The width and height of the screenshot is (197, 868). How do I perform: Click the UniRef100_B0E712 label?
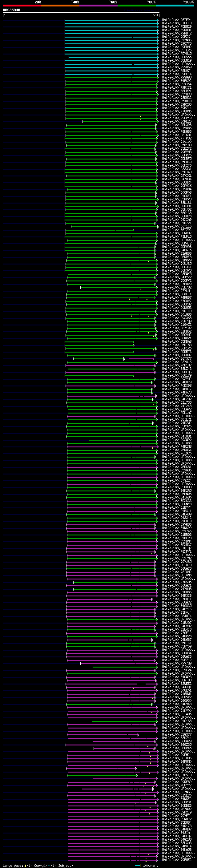pyautogui.click(x=177, y=660)
